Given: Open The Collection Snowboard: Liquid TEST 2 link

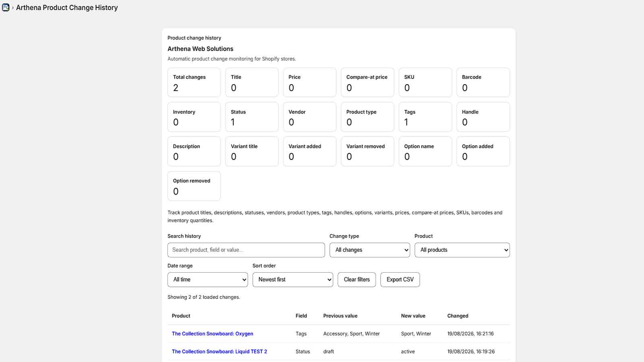Looking at the screenshot, I should coord(219,352).
